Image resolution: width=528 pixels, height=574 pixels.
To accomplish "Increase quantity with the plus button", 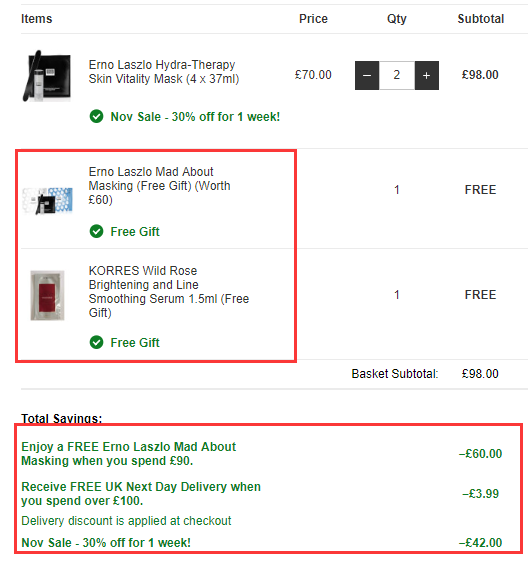I will (x=427, y=75).
